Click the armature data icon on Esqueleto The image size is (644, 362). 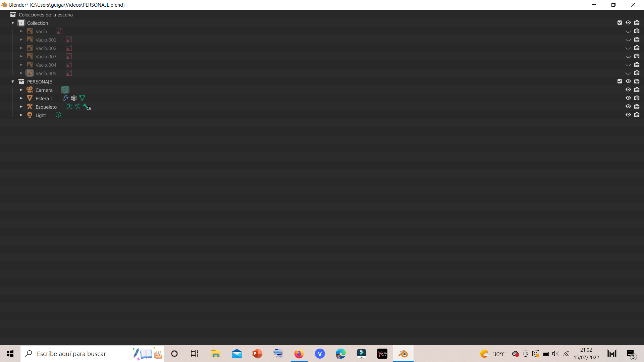click(77, 107)
